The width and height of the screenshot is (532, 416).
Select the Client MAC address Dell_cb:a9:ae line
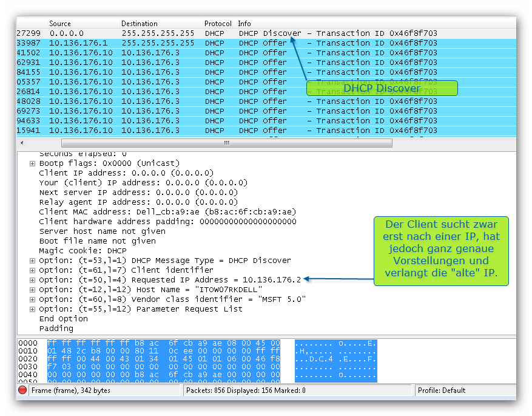(167, 212)
